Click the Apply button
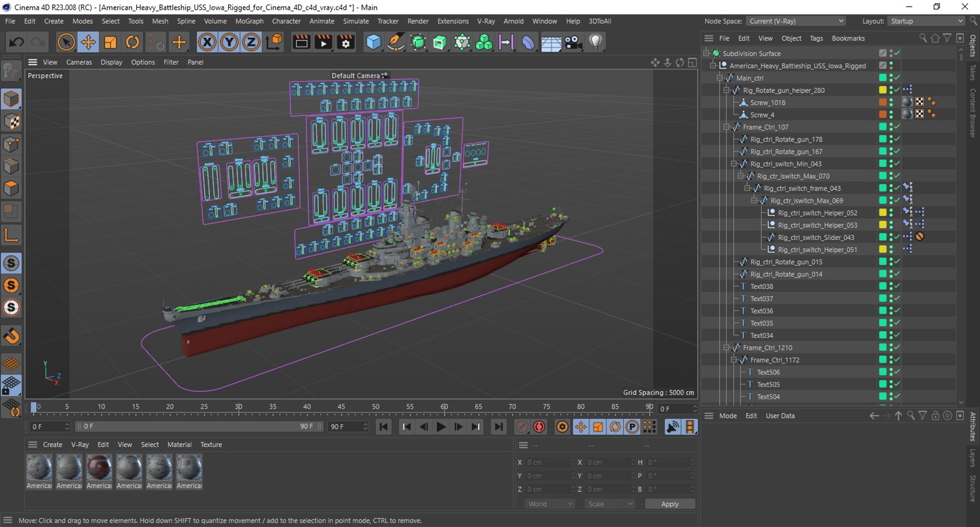The width and height of the screenshot is (980, 527). (x=670, y=504)
